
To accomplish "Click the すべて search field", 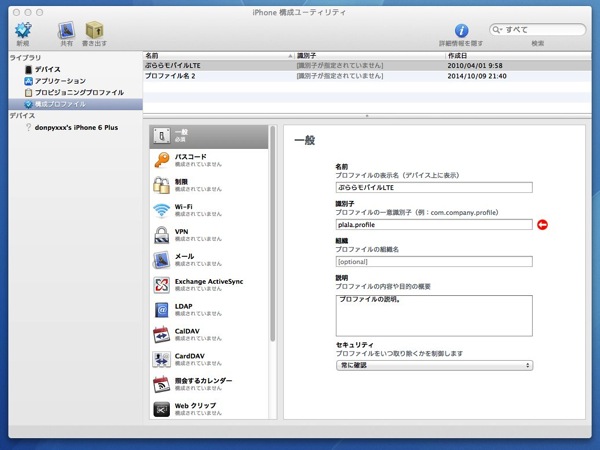I will coord(538,29).
